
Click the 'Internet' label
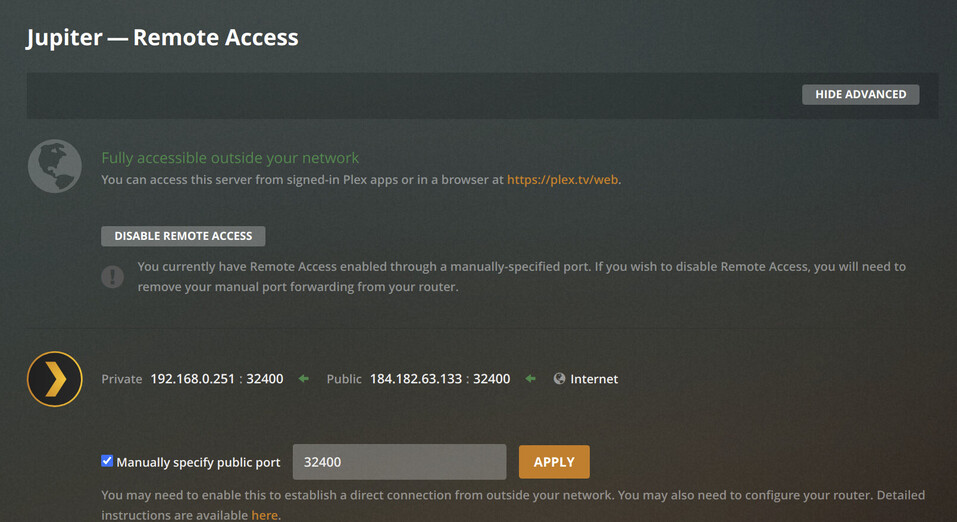[594, 379]
